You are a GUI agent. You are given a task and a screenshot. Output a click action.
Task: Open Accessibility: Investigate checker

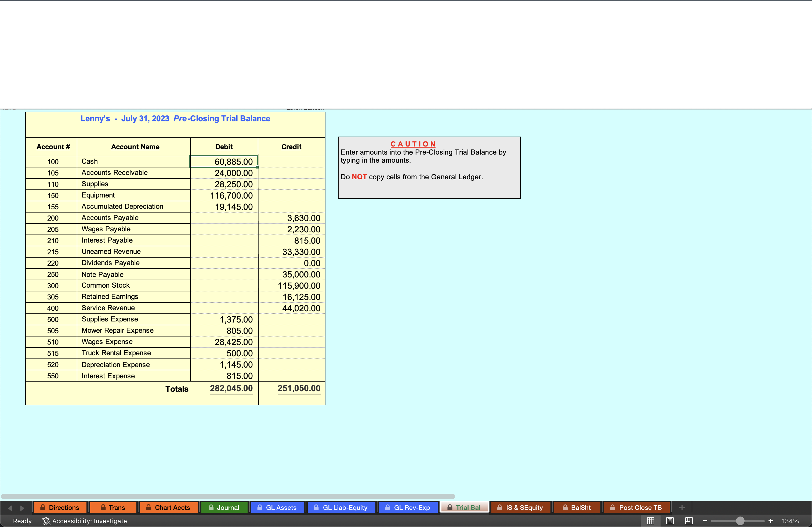tap(85, 521)
